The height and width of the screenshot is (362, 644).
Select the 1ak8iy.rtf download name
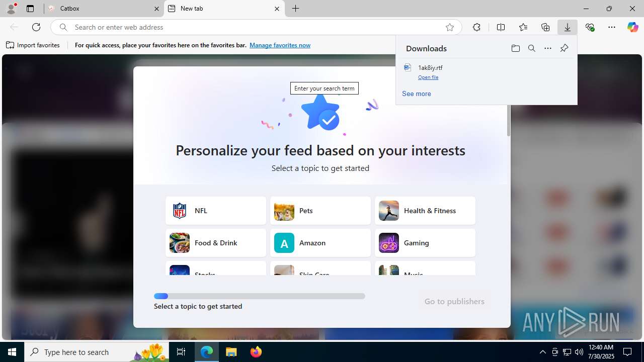point(430,68)
